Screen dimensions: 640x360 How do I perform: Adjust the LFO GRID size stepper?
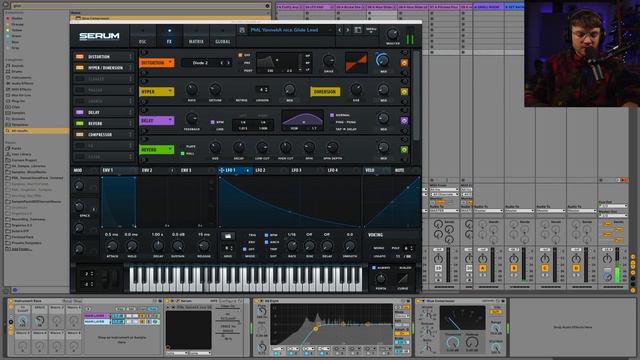228,248
